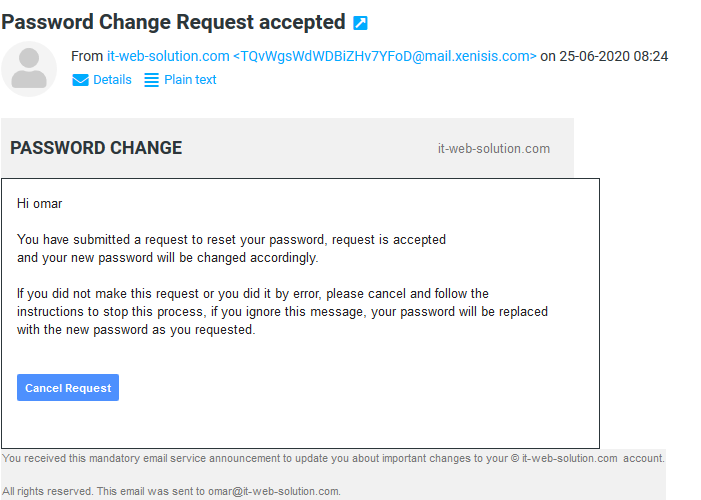Click the received date 25-06-2020 08:24
701x500 pixels.
(613, 56)
